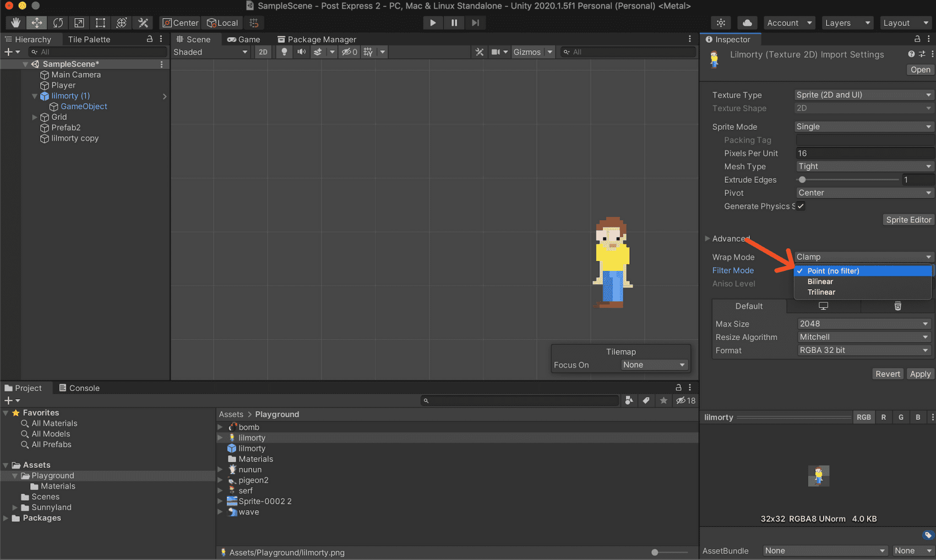Toggle scene lighting in the Scene view
This screenshot has height=560, width=936.
coord(284,51)
